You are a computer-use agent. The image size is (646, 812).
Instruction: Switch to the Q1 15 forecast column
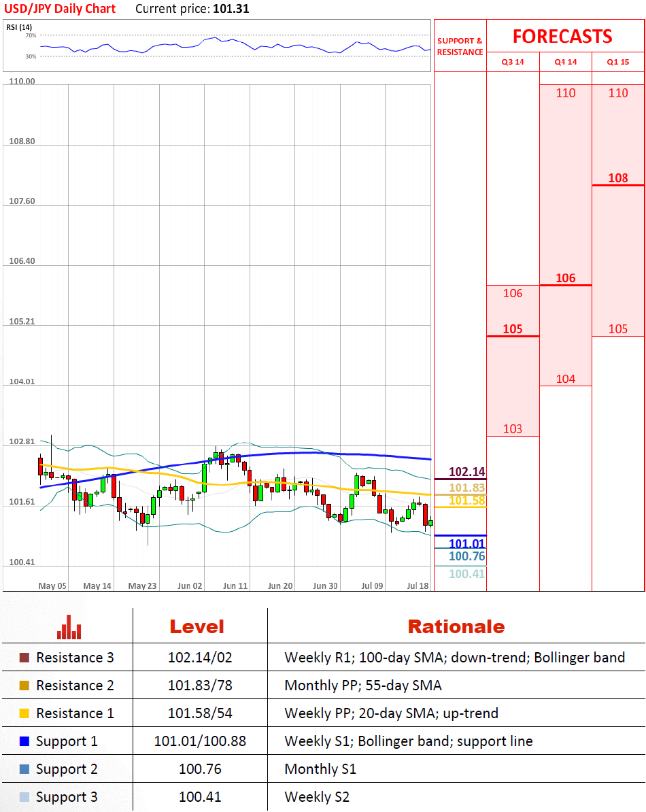618,62
